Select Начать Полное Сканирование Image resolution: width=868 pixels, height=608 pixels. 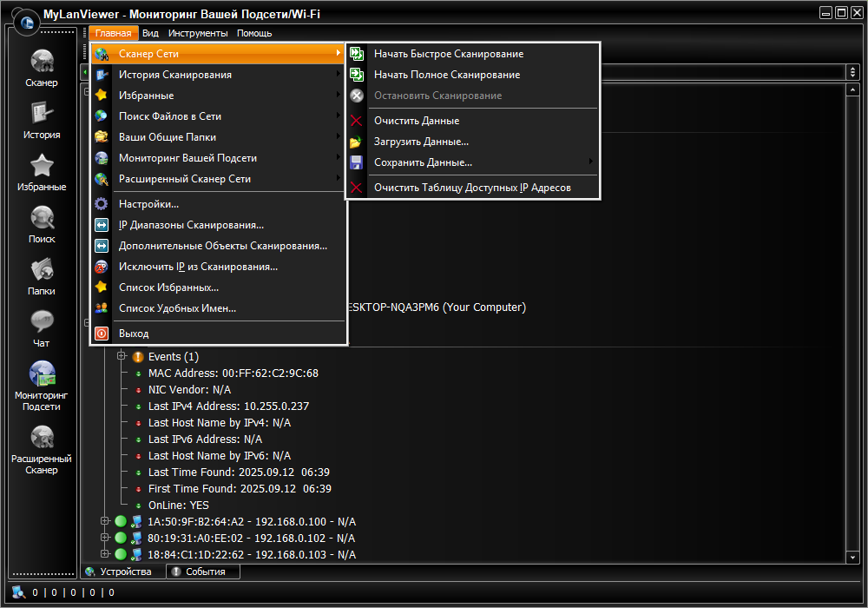point(472,75)
